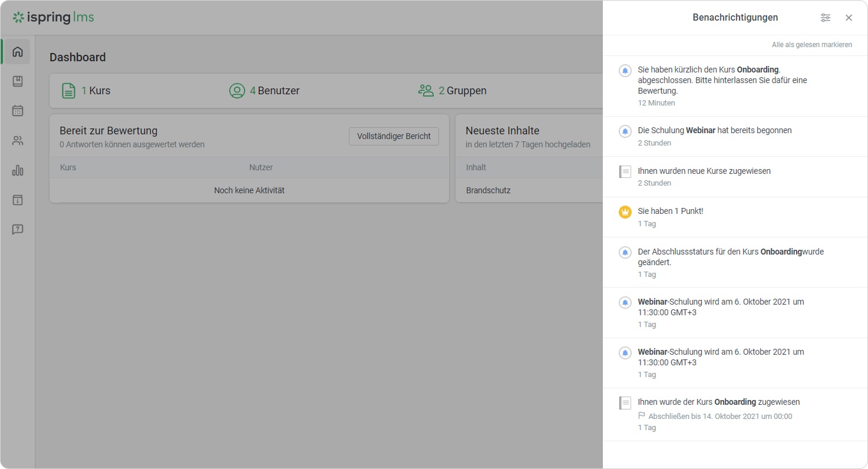Open the '2 Gruppen' summary item
The image size is (868, 469).
pyautogui.click(x=453, y=91)
